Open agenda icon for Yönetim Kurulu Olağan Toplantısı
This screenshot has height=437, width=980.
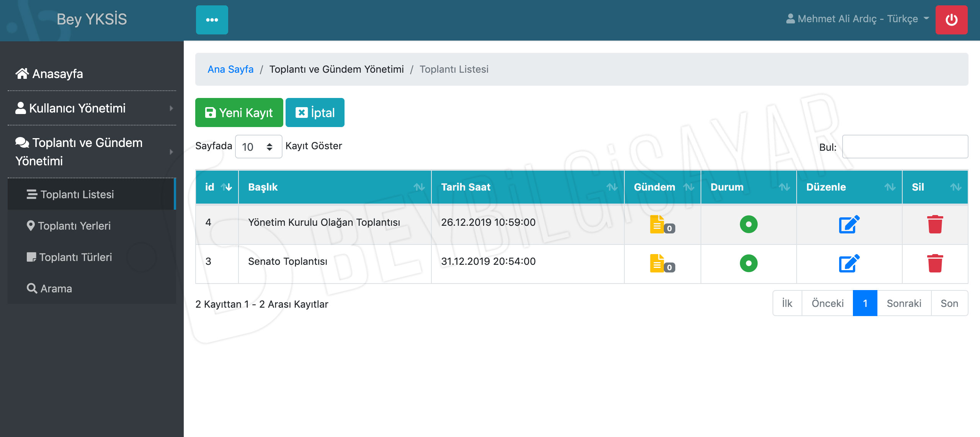point(658,224)
